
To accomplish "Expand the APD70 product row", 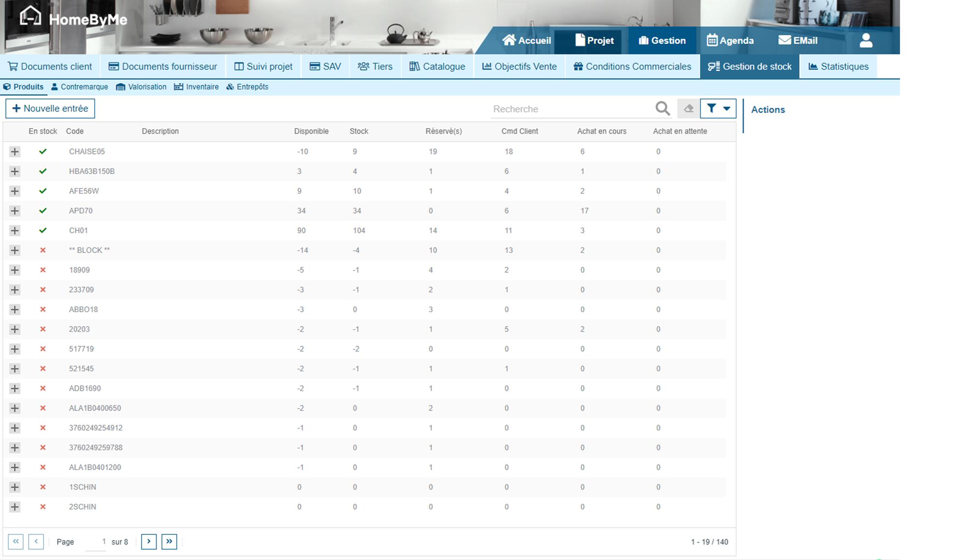I will click(x=15, y=211).
